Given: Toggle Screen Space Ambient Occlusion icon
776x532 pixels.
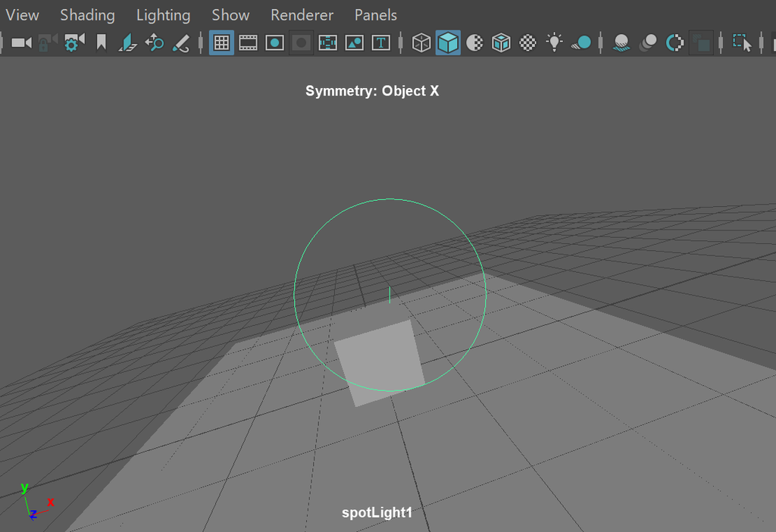Looking at the screenshot, I should pos(621,43).
